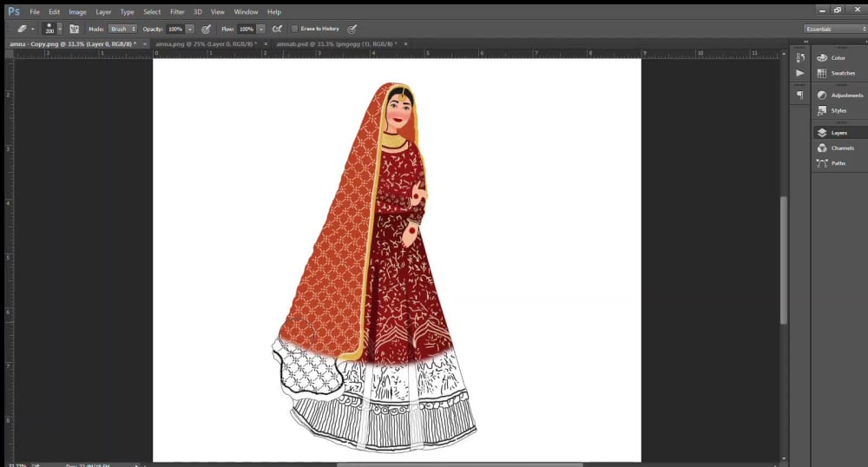Open the Swatches panel
Viewport: 868px width, 467px height.
[x=838, y=73]
